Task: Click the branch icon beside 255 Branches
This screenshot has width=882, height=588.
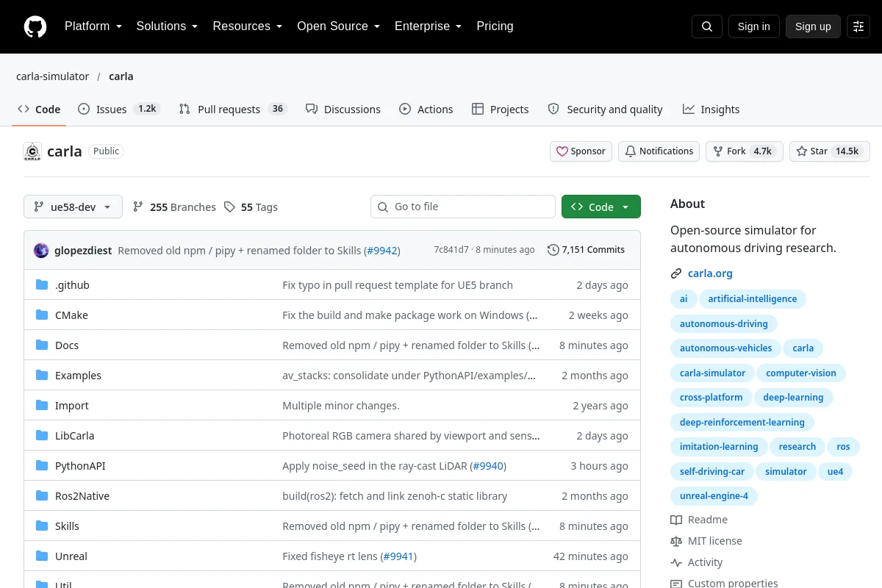Action: (x=138, y=207)
